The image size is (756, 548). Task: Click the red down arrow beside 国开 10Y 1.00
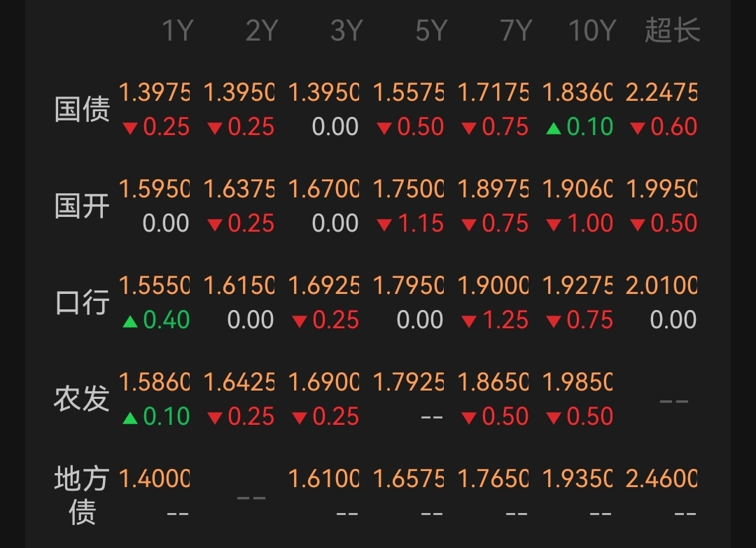554,225
